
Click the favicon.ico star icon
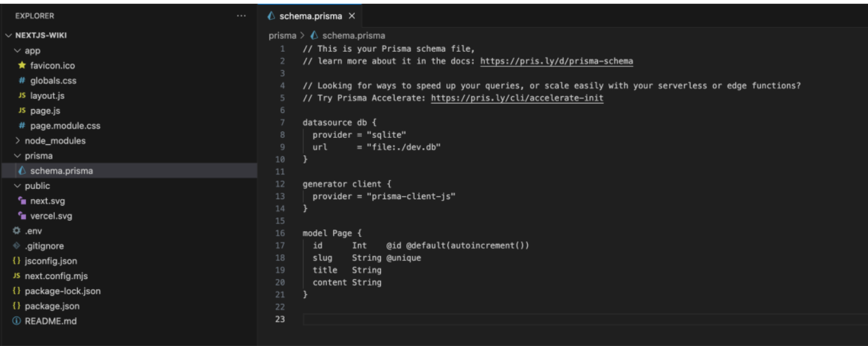tap(22, 66)
